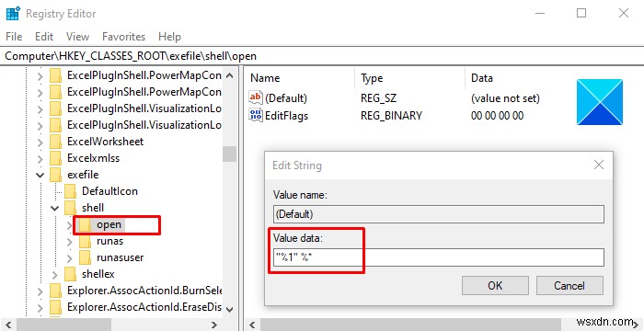
Task: Click the REG_BINARY type cell
Action: click(391, 116)
